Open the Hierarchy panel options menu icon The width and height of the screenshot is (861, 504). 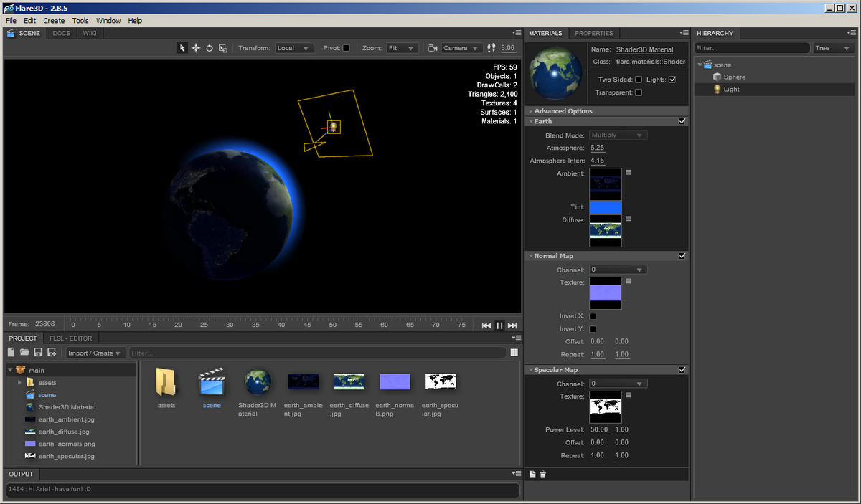[x=852, y=33]
